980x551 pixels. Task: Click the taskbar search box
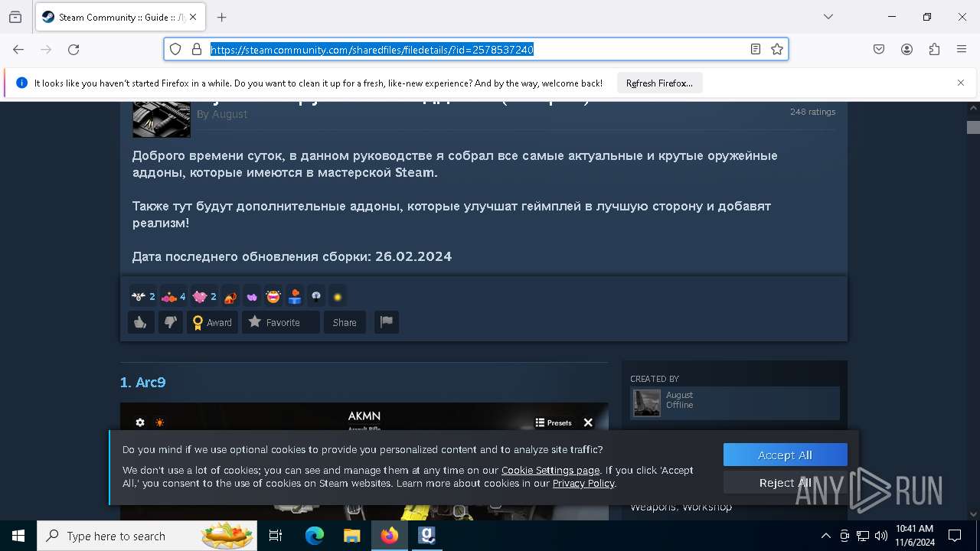point(149,536)
